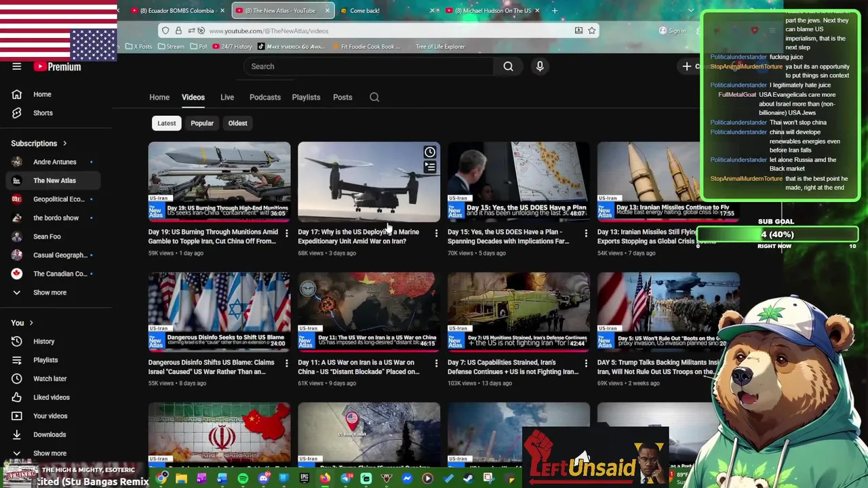The image size is (868, 488).
Task: Open the browser list-all-tabs dropdown chevron
Action: (690, 10)
